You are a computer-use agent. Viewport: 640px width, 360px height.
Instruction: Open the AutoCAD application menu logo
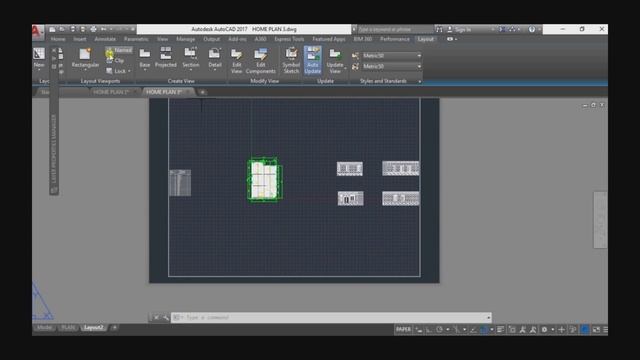37,32
